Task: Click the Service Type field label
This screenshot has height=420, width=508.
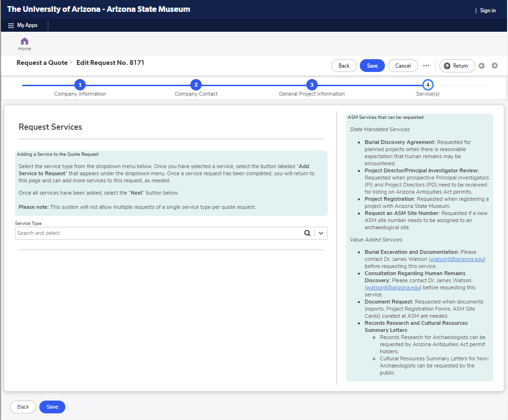Action: pos(28,223)
